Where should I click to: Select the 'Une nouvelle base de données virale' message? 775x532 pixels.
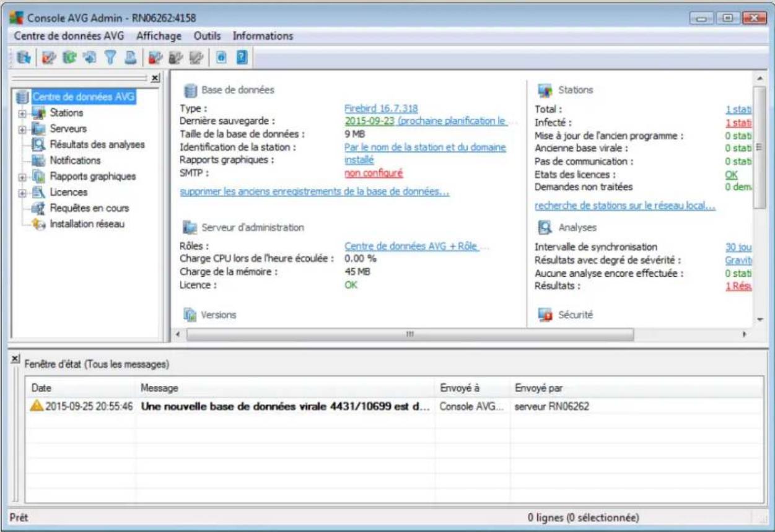[x=286, y=407]
